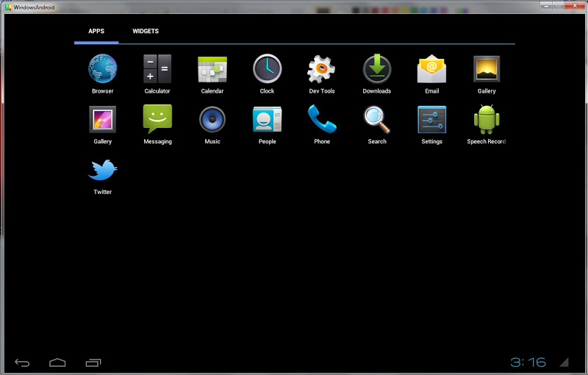Click the signal strength indicator icon

coord(564,362)
